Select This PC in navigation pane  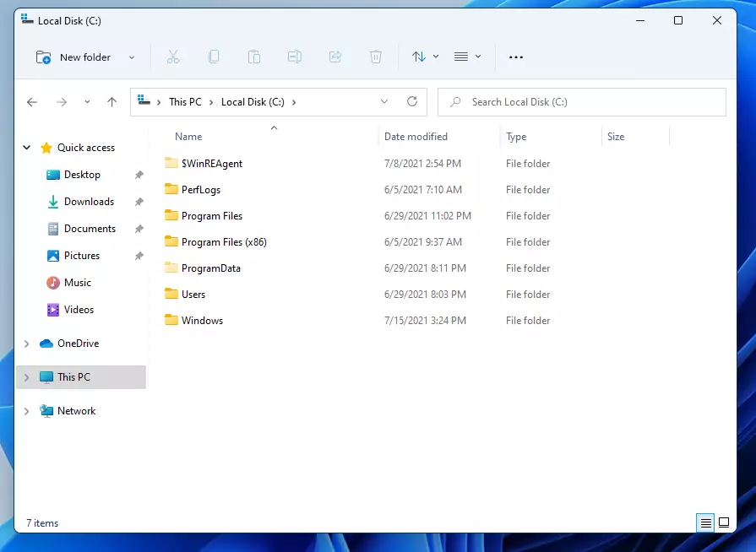(73, 377)
